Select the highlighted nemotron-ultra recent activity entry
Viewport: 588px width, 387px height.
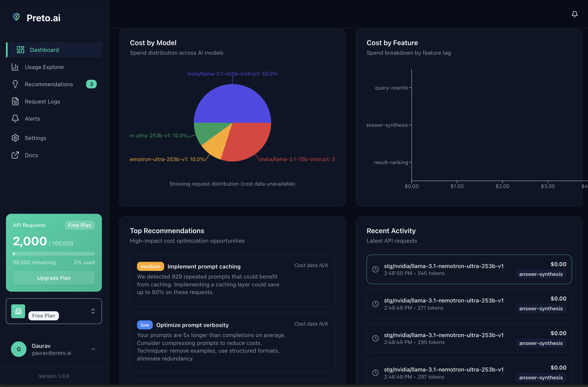(x=470, y=269)
